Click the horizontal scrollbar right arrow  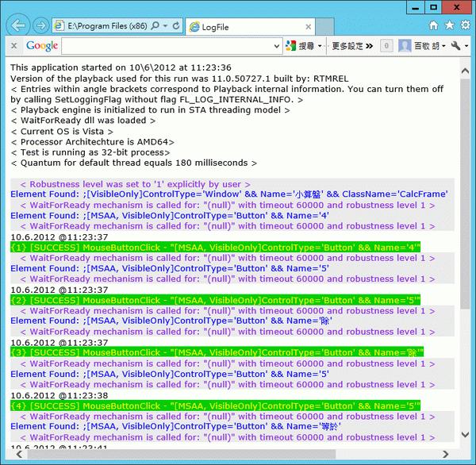tap(445, 454)
